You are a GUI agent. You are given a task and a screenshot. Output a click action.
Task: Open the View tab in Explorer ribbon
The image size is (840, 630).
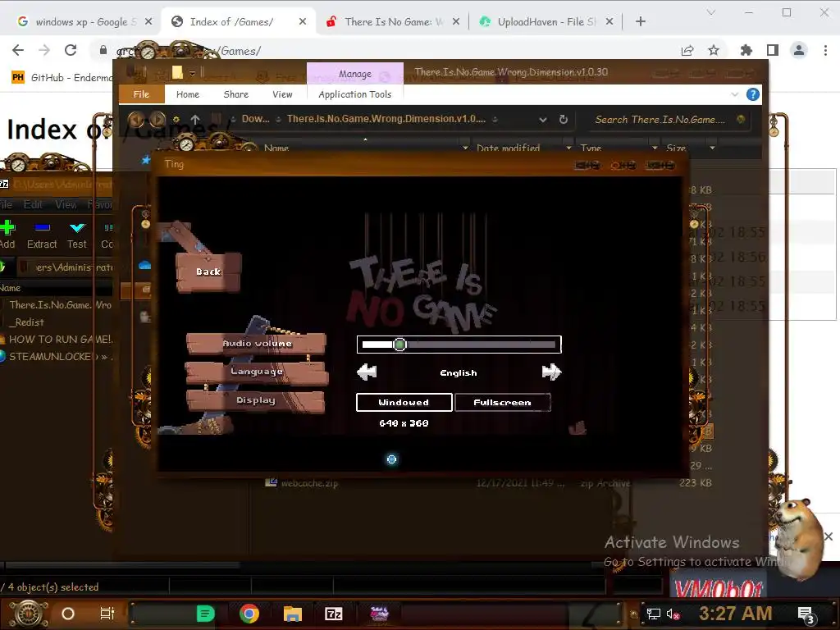(282, 94)
